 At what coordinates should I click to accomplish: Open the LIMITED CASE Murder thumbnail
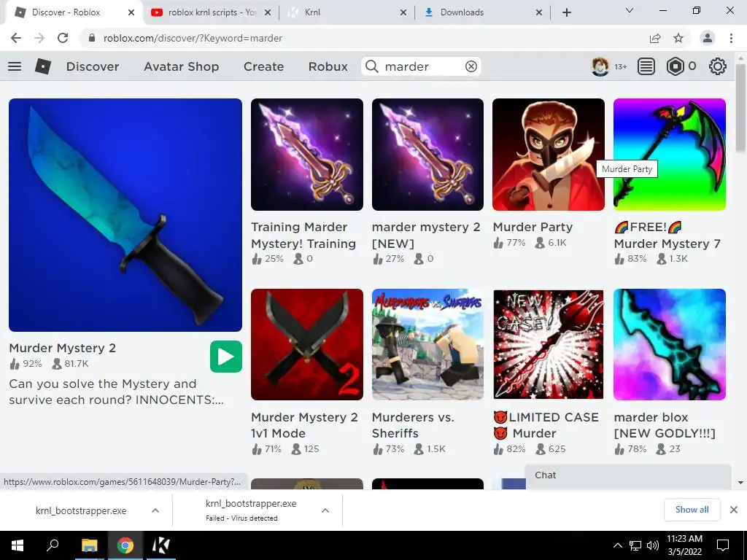[549, 344]
